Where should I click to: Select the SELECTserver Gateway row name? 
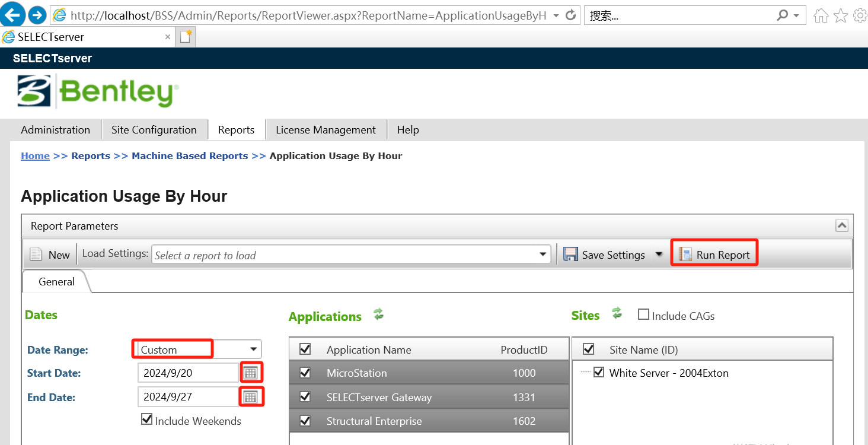tap(379, 398)
